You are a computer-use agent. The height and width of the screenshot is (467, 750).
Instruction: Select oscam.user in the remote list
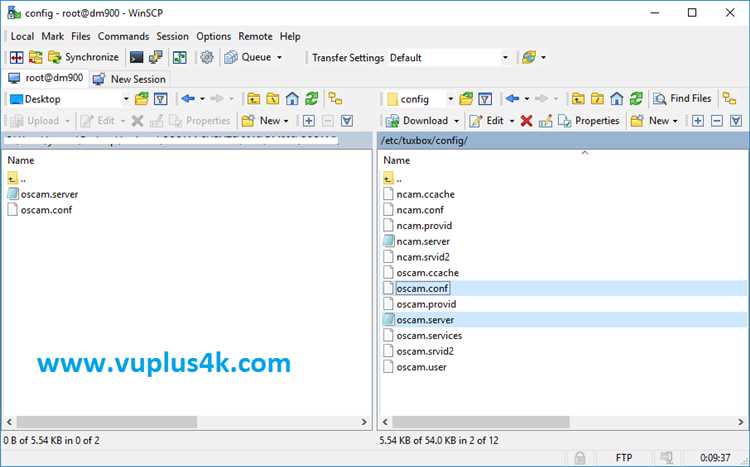421,367
